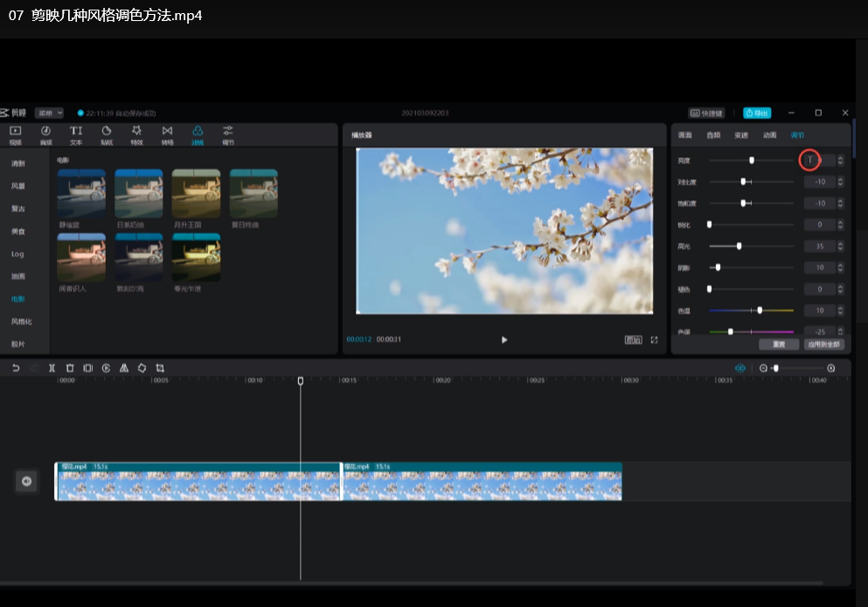Select the second video clip on timeline
868x607 pixels.
(x=483, y=481)
